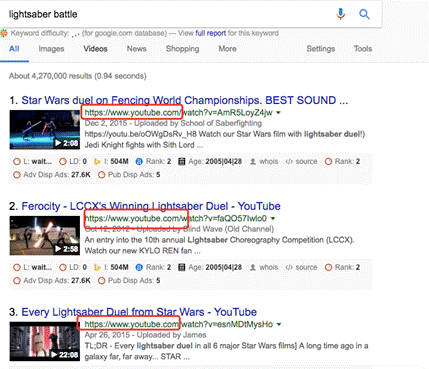This screenshot has width=429, height=369.
Task: Open the youtube.com URL ending AmR5LoyZ4jw
Action: pos(178,113)
